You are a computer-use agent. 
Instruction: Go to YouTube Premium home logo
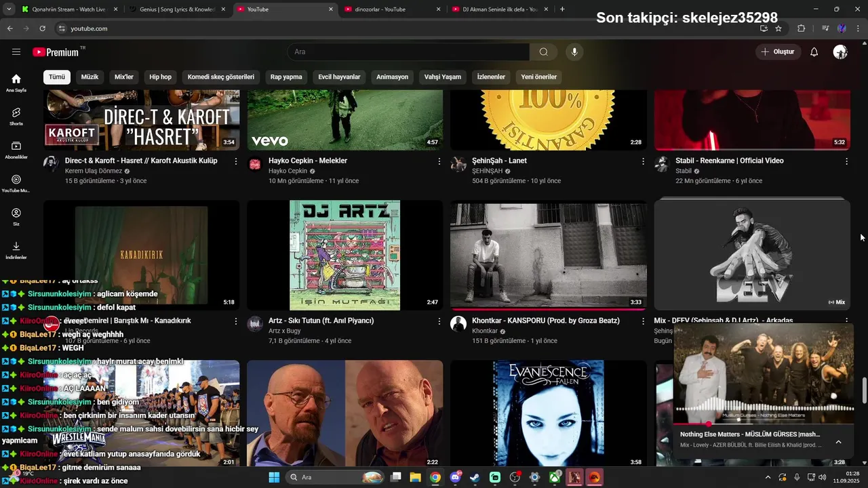[x=56, y=52]
